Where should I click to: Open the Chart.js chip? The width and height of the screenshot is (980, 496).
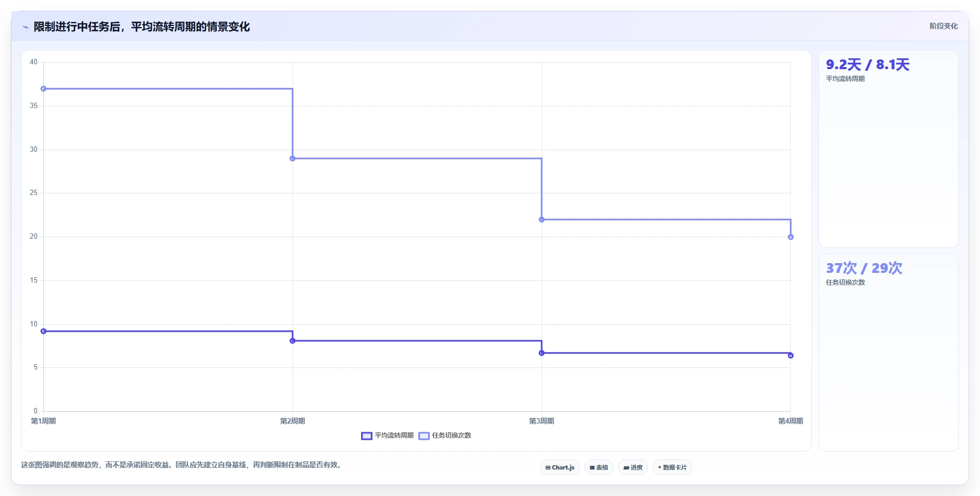pos(560,467)
